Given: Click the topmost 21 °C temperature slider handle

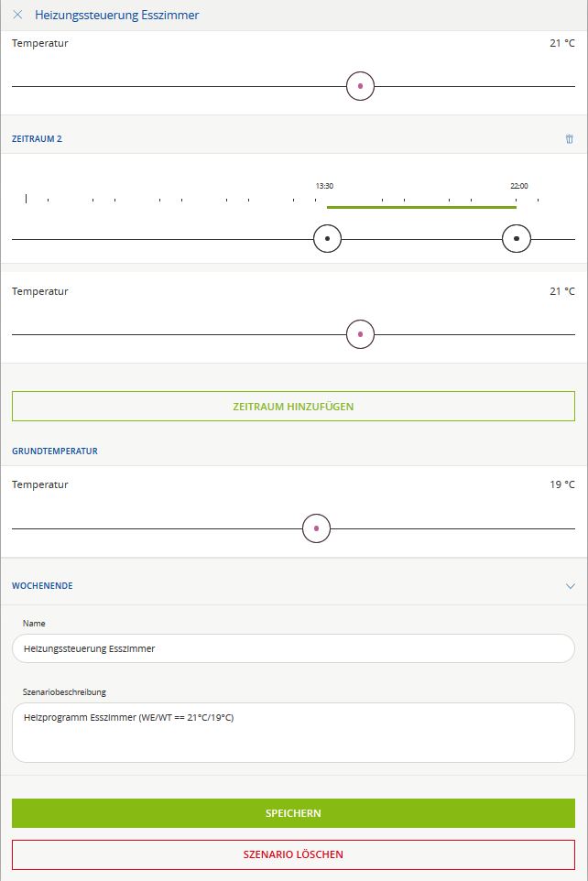Looking at the screenshot, I should 360,86.
